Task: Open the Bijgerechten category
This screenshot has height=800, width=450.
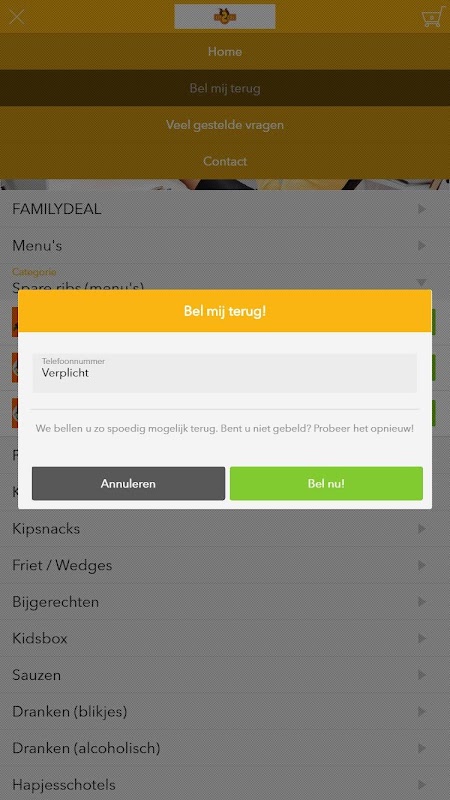Action: click(225, 602)
